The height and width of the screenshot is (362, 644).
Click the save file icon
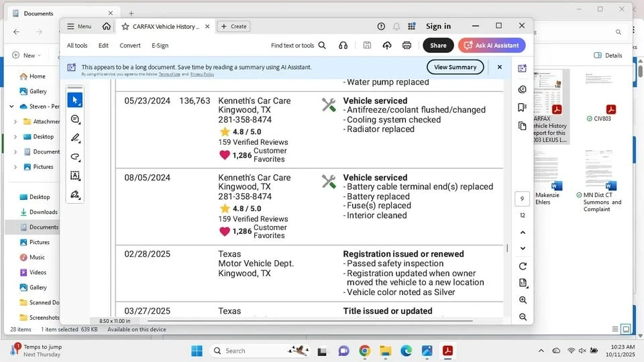coord(367,46)
